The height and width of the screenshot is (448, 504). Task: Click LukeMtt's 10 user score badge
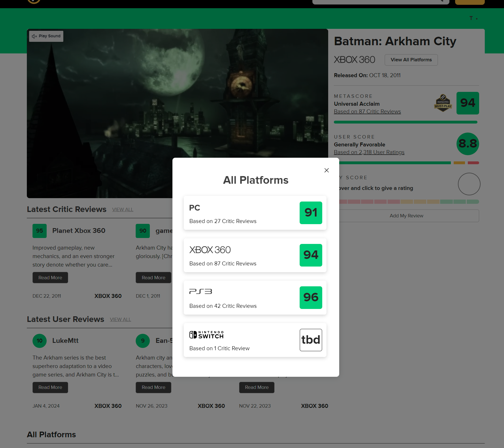40,341
